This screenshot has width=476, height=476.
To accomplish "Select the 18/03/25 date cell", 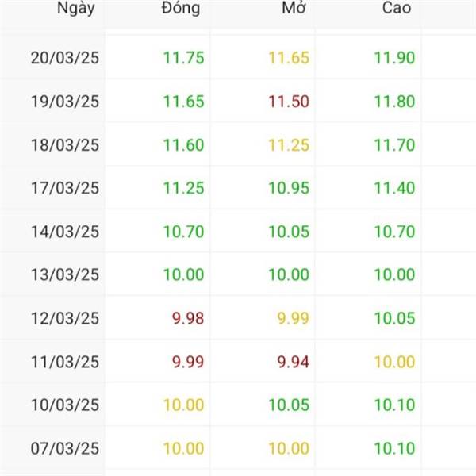I will (x=65, y=145).
